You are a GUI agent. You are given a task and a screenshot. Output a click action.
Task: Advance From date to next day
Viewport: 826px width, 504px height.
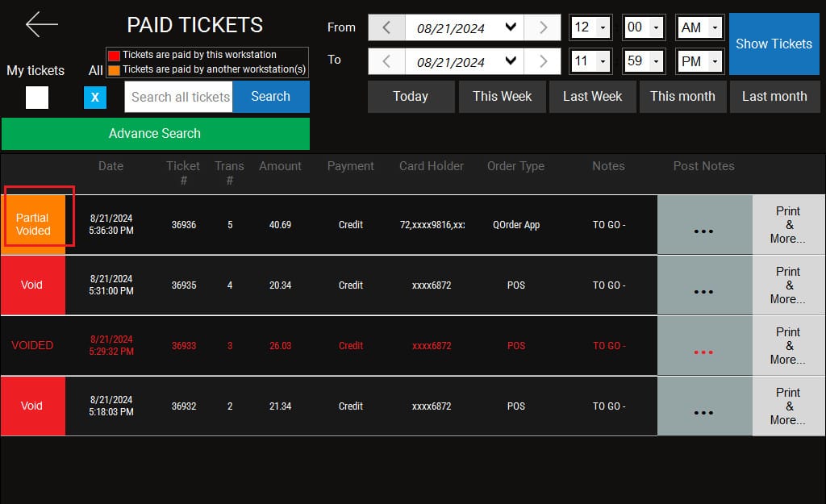[x=542, y=28]
